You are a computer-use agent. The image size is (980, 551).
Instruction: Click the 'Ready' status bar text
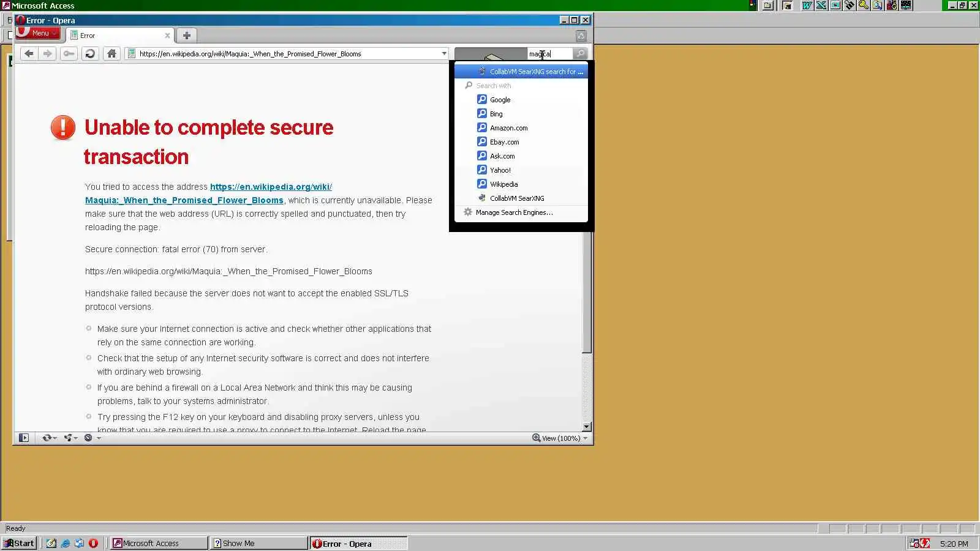click(16, 528)
